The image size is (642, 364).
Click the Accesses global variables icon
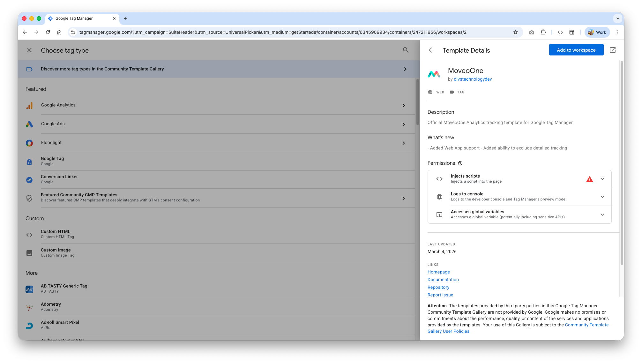tap(439, 215)
